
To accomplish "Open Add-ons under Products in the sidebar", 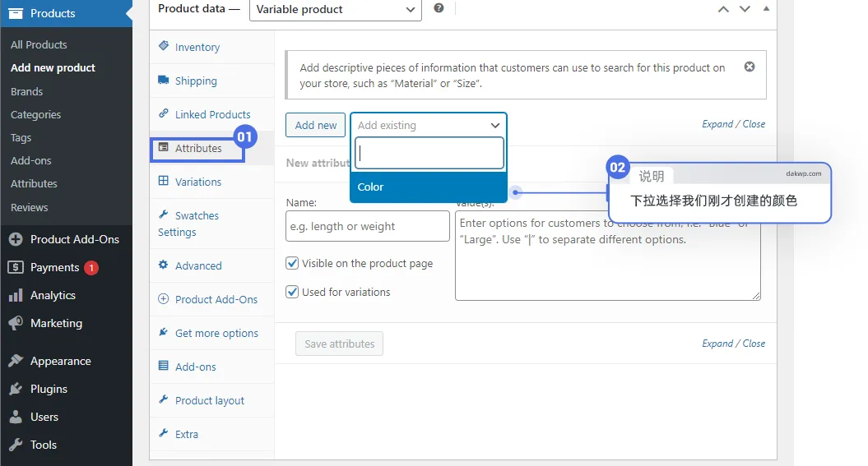I will pos(31,160).
